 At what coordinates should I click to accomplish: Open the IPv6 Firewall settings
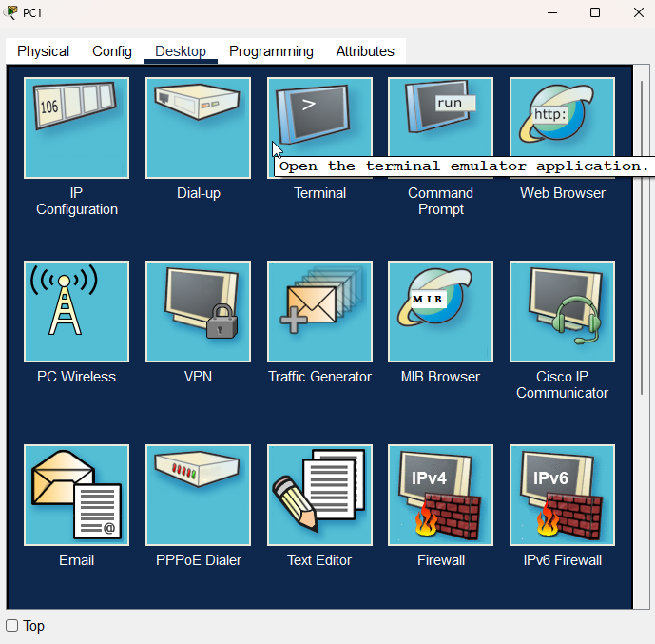coord(562,496)
